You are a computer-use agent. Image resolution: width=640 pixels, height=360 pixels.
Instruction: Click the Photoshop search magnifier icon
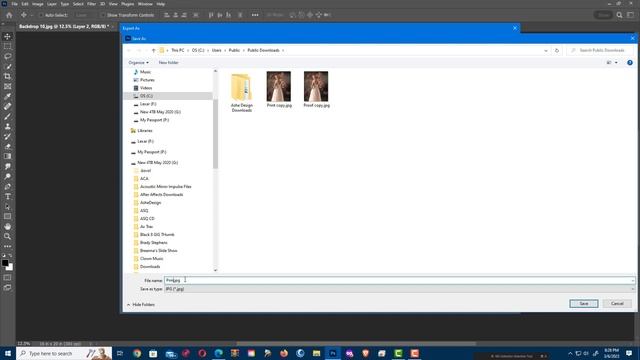[x=619, y=15]
